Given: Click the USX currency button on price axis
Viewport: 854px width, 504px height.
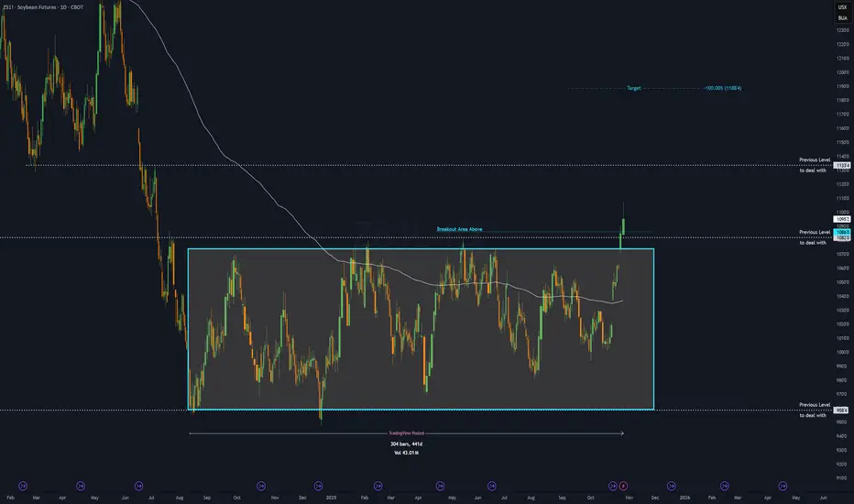Looking at the screenshot, I should (x=843, y=7).
